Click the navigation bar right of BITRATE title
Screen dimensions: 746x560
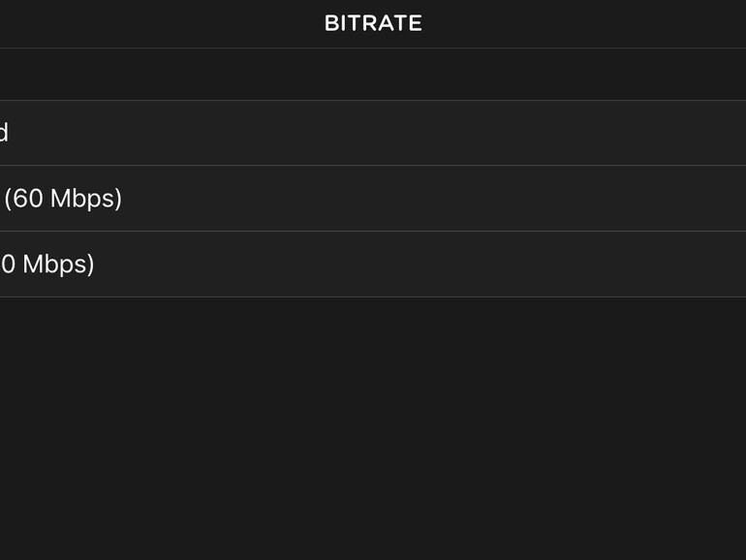581,23
